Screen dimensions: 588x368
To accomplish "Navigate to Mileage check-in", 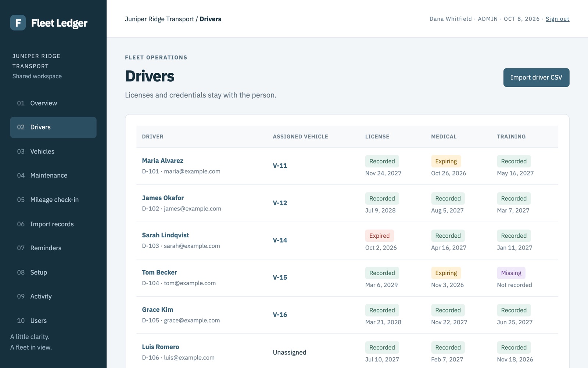I will pyautogui.click(x=53, y=200).
